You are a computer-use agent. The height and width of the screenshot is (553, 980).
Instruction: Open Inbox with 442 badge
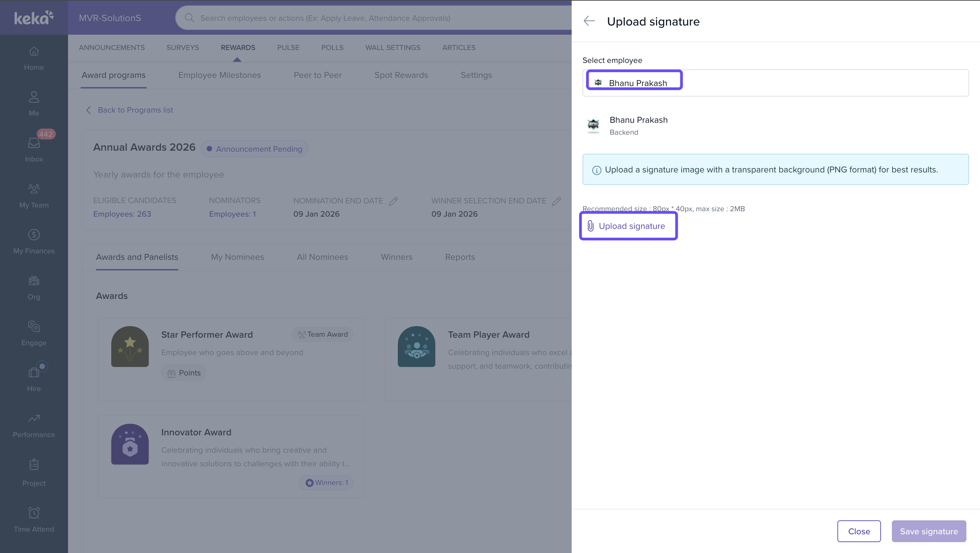pos(34,149)
